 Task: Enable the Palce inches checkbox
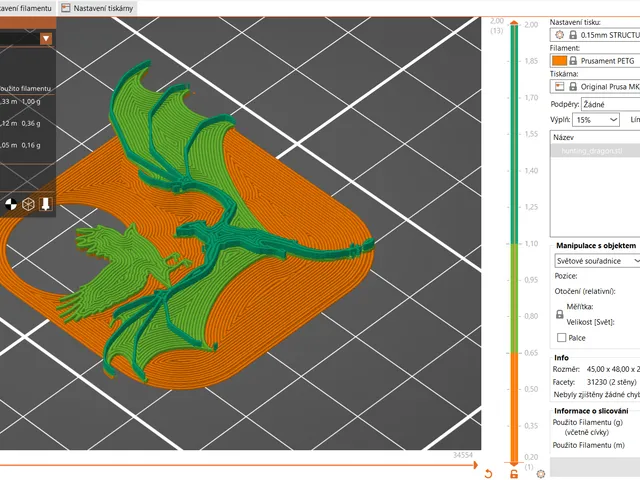pyautogui.click(x=562, y=338)
